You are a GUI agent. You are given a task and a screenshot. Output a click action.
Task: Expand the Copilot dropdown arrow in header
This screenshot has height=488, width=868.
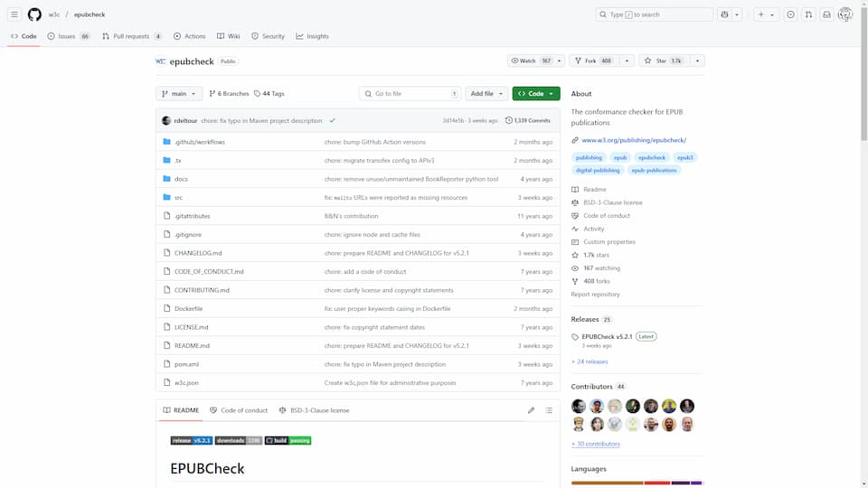[x=737, y=14]
